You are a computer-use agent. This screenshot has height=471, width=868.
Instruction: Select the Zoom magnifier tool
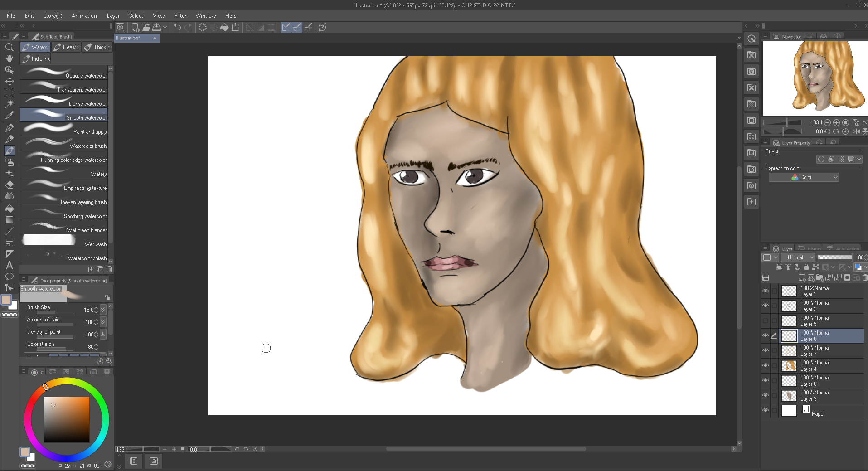coord(9,47)
